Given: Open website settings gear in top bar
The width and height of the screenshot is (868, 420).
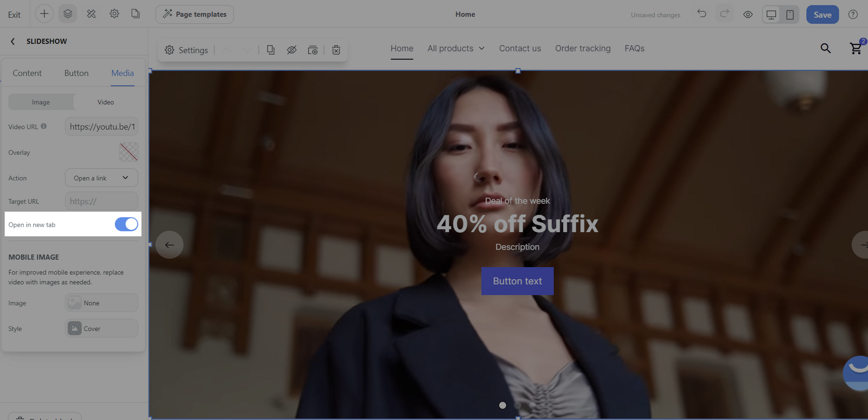Looking at the screenshot, I should [x=114, y=14].
